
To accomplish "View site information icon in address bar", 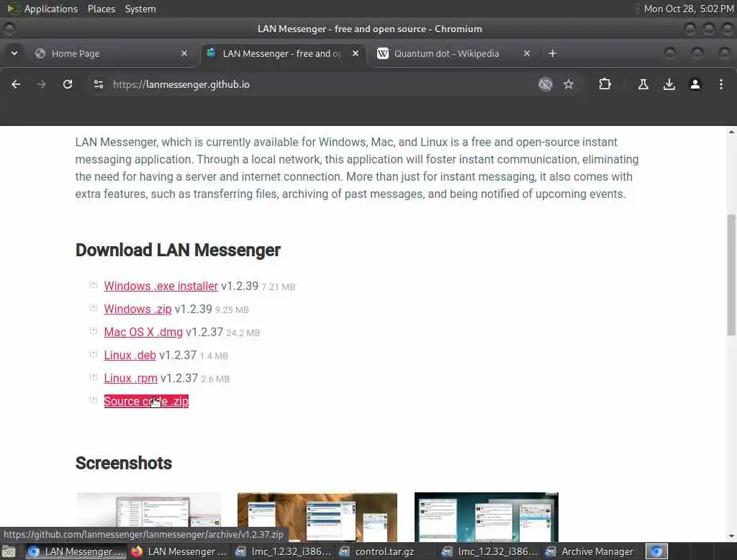I will (x=99, y=84).
